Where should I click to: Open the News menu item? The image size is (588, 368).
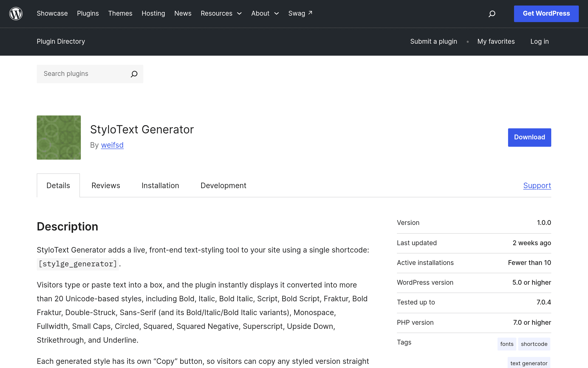183,13
